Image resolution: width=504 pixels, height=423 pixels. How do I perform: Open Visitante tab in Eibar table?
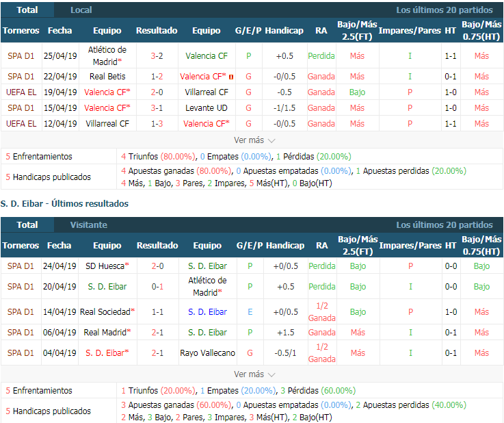[89, 225]
